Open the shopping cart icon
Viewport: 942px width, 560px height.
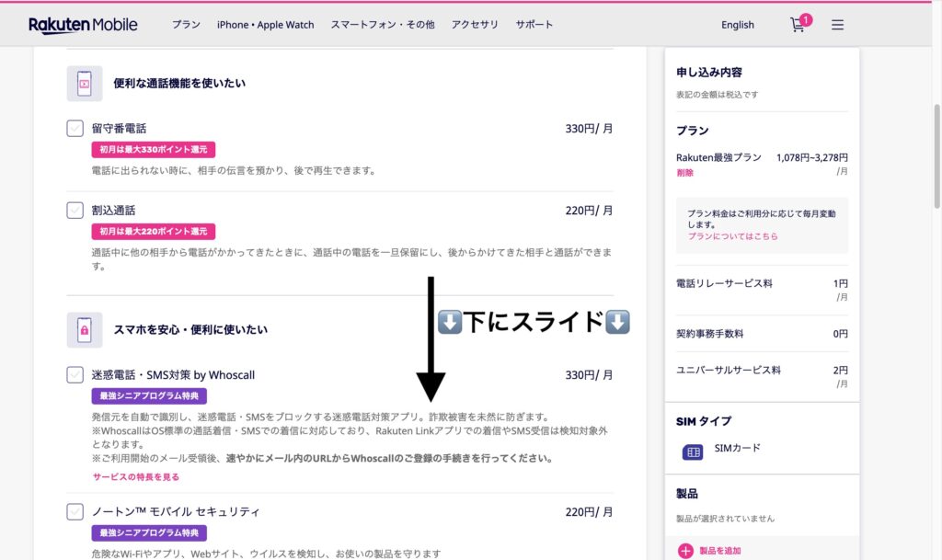[799, 23]
